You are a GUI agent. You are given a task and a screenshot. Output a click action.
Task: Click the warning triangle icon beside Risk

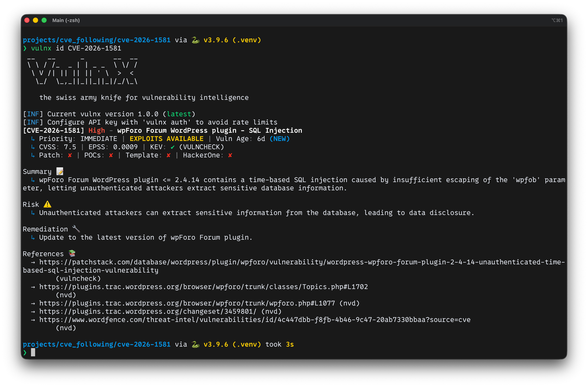click(x=47, y=204)
